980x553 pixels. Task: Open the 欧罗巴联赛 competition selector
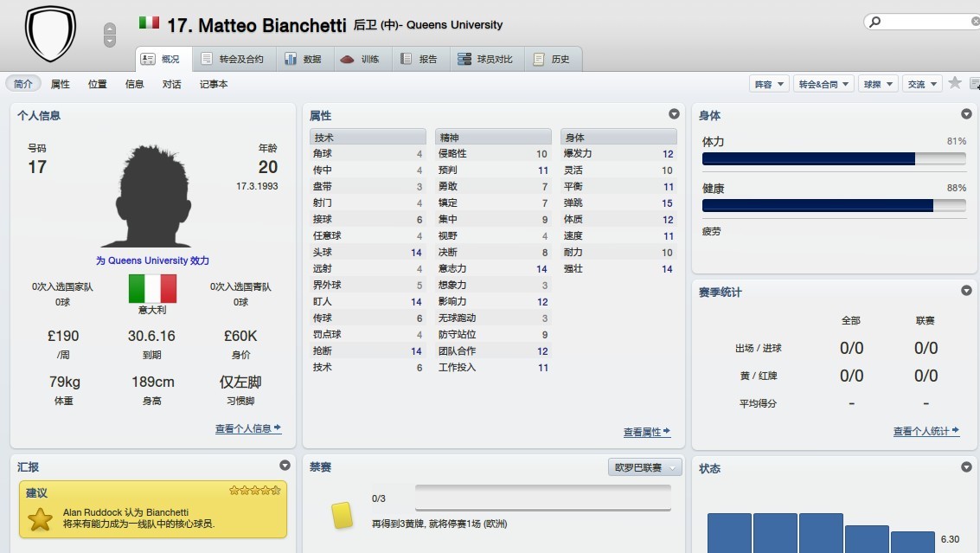click(x=645, y=467)
